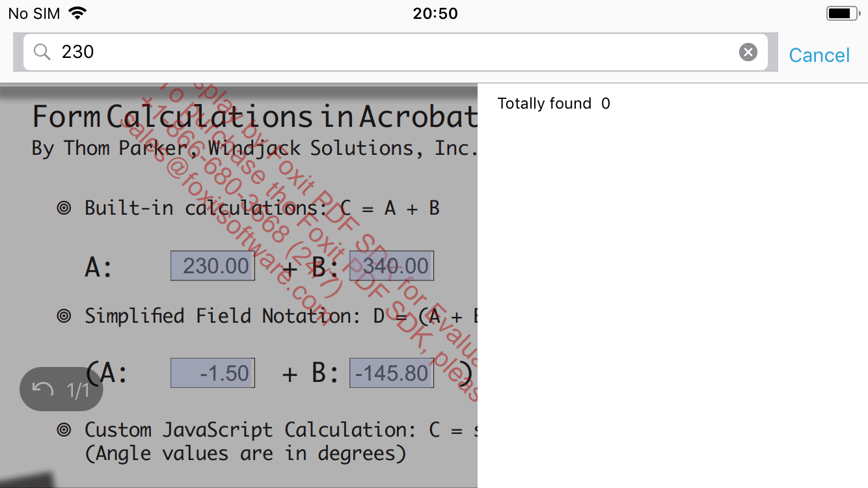
Task: Tap the battery indicator icon
Action: tap(840, 12)
